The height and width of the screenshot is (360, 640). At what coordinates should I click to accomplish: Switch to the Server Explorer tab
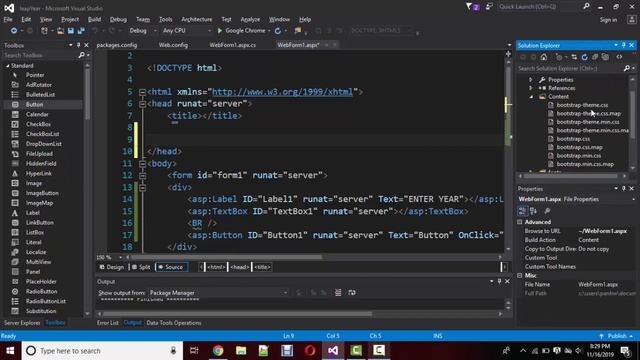pyautogui.click(x=22, y=323)
